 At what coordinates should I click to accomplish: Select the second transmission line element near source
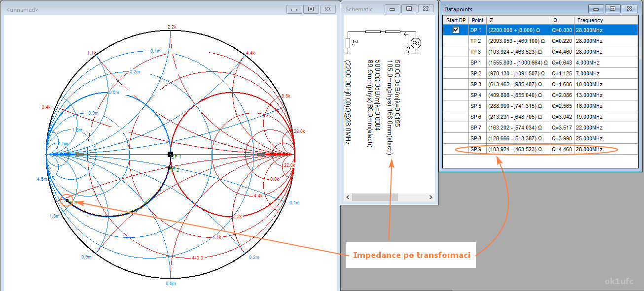[393, 31]
